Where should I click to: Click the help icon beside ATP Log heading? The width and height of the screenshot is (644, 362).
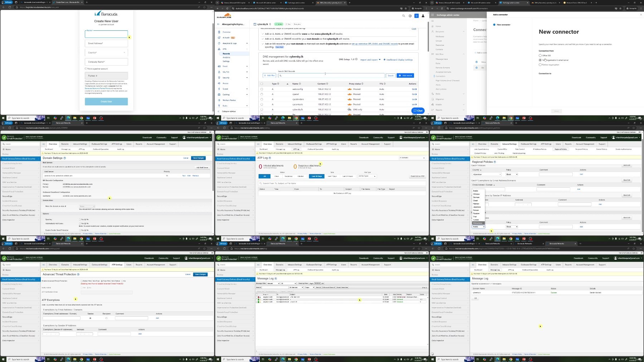(x=269, y=158)
